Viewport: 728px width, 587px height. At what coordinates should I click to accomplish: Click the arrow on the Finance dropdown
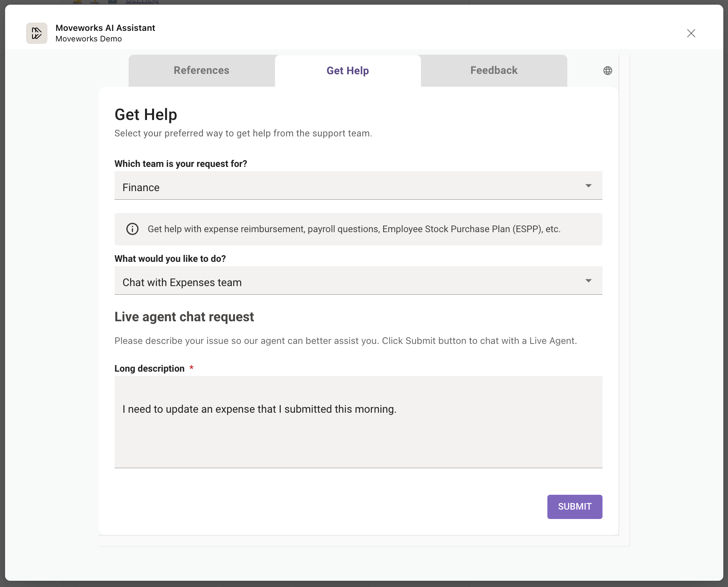point(588,186)
